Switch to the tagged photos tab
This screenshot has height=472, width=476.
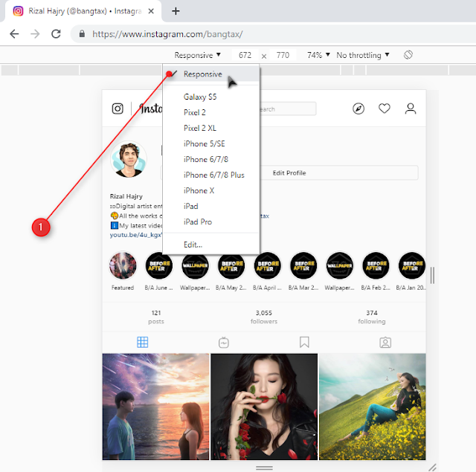[385, 343]
